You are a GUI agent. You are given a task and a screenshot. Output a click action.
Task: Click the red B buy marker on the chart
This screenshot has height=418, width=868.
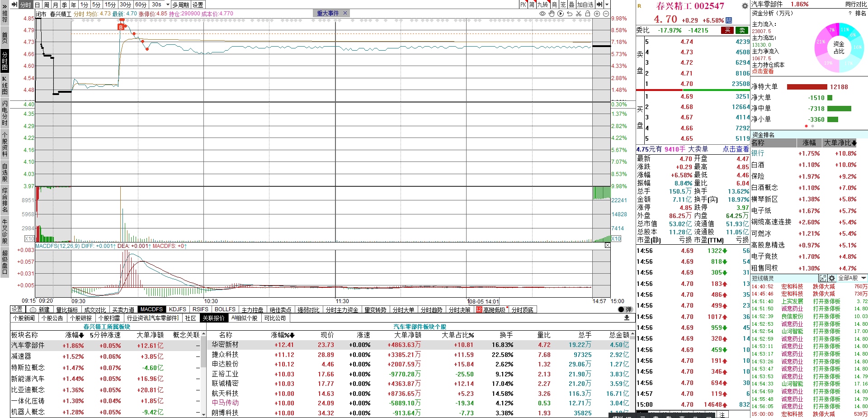[x=121, y=27]
